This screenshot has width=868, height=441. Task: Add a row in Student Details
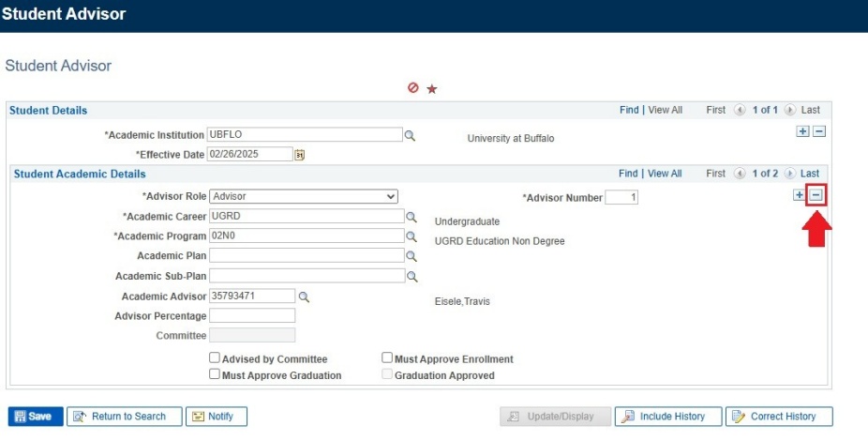pos(802,131)
